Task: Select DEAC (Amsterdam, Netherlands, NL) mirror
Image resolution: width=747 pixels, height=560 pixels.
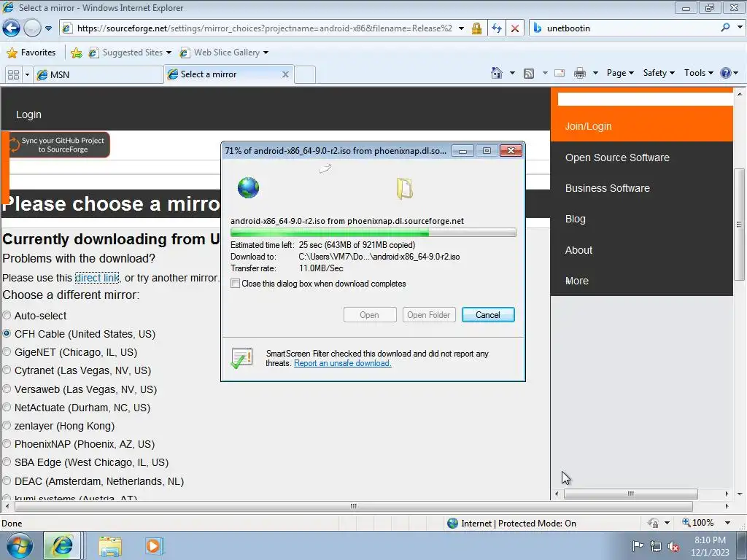Action: click(7, 481)
